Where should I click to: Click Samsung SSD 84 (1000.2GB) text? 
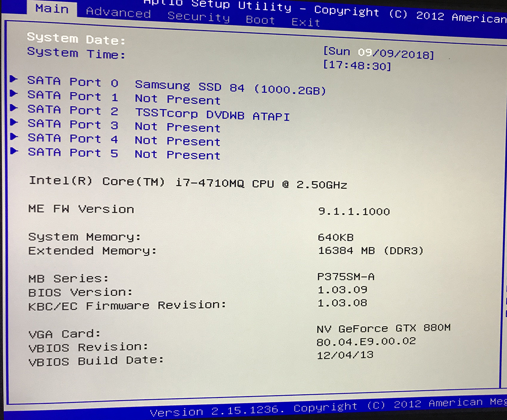point(230,87)
